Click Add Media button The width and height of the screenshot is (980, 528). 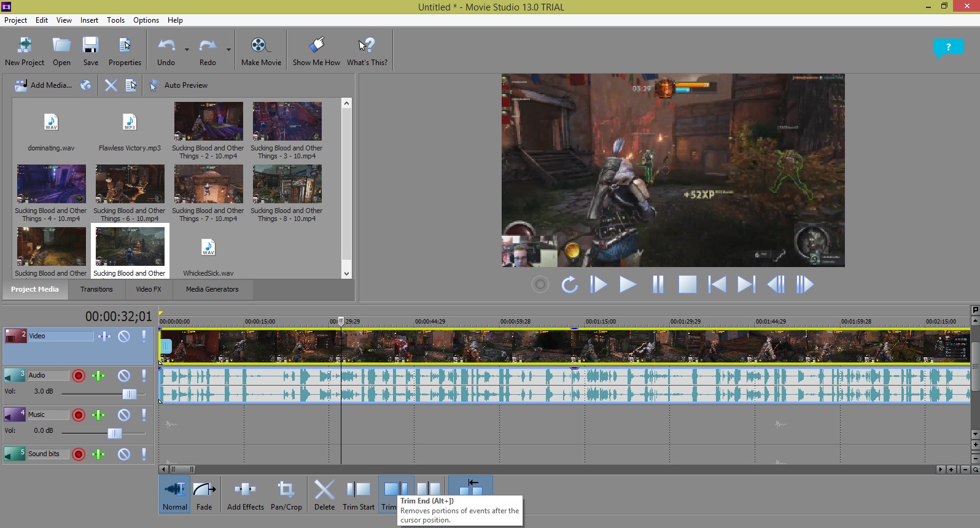pos(43,85)
